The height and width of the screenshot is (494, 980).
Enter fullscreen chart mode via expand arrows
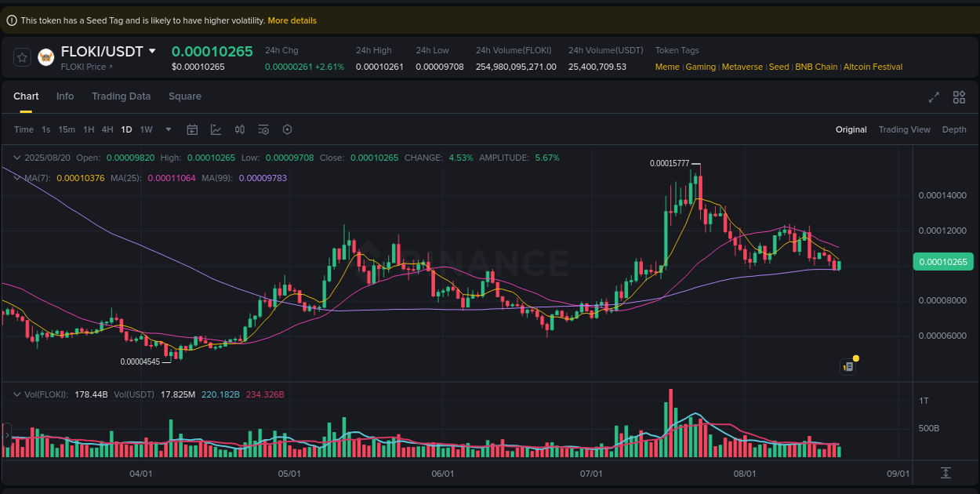934,97
